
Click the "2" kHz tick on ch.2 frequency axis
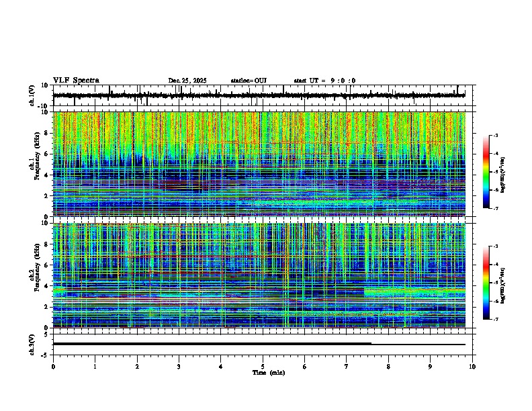tap(46, 307)
